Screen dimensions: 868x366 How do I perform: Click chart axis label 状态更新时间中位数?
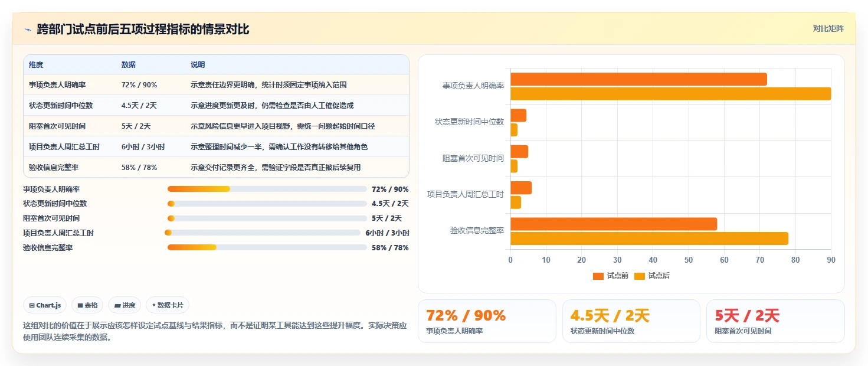[469, 122]
